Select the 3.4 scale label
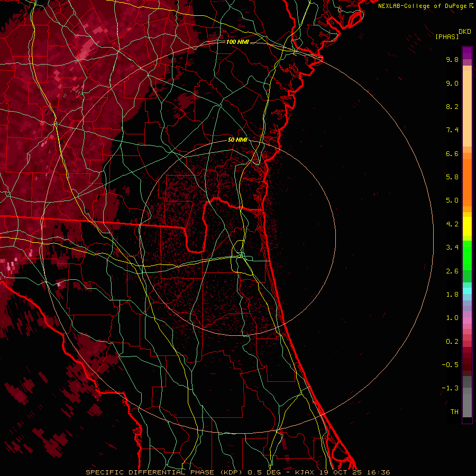The height and width of the screenshot is (476, 476). (x=452, y=248)
